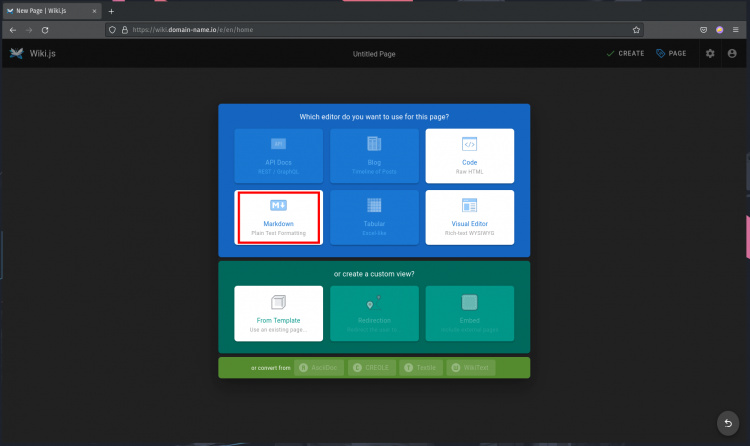Click the Wiki.js logo icon
This screenshot has width=750, height=446.
16,53
